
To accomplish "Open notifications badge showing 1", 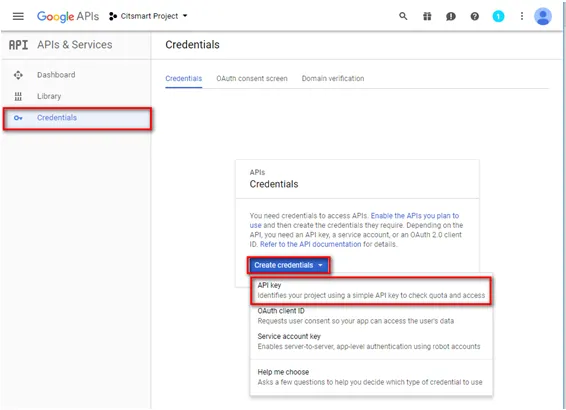I will 498,16.
